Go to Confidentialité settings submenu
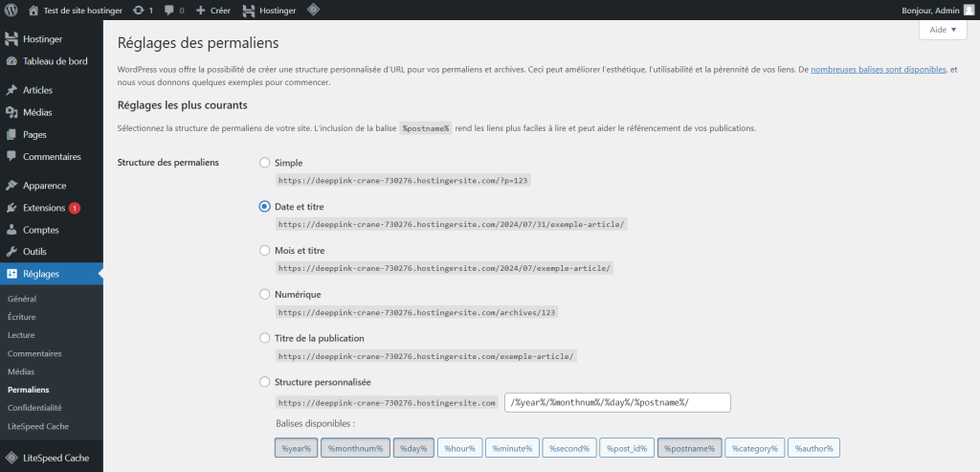Image resolution: width=980 pixels, height=472 pixels. [x=34, y=408]
